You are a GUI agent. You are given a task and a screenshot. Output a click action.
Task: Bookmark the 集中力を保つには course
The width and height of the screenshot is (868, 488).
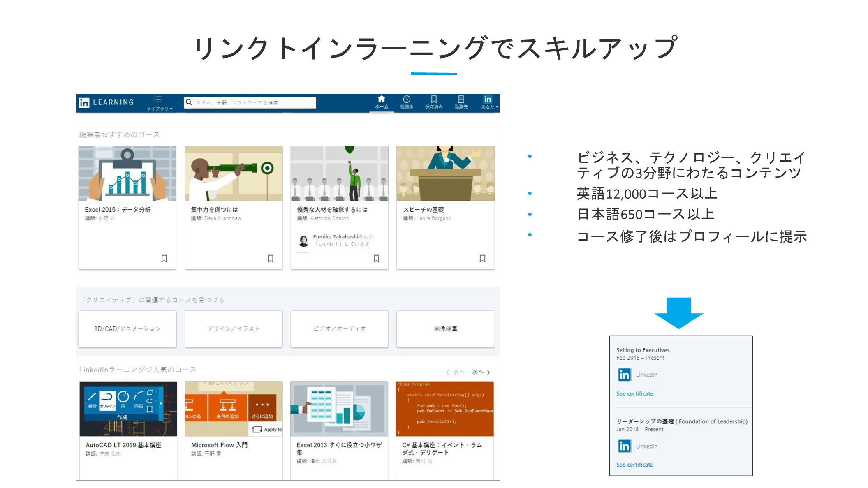click(271, 259)
